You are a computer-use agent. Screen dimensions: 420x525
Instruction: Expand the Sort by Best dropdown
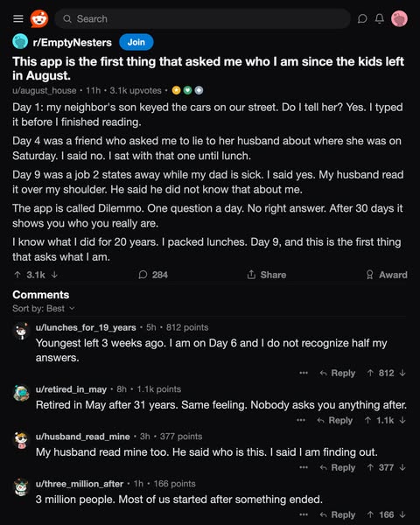click(44, 308)
